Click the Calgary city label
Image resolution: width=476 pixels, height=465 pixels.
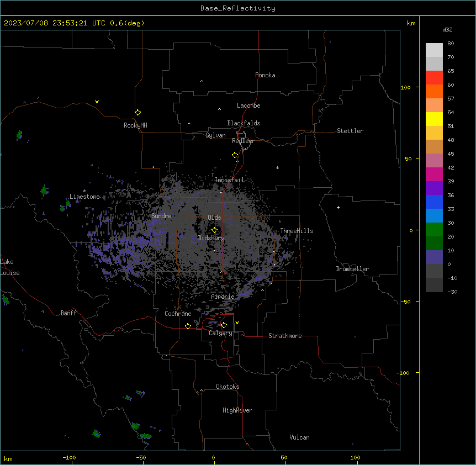(220, 333)
